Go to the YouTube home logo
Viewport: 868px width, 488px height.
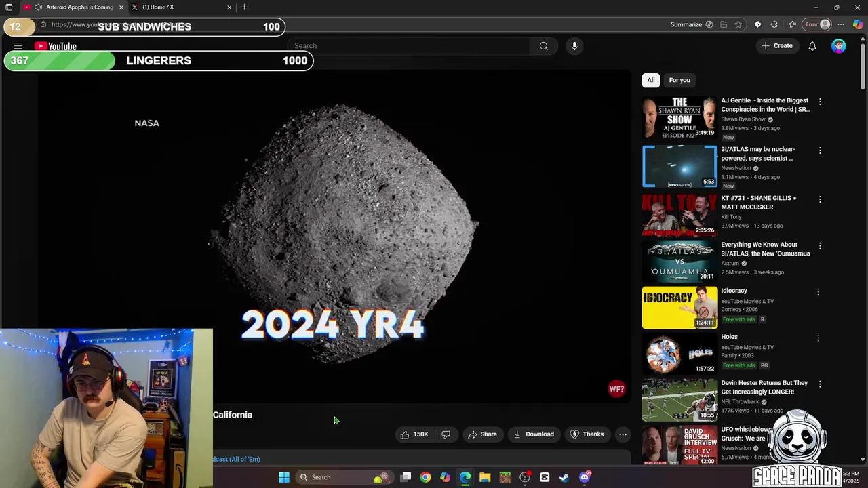point(56,46)
